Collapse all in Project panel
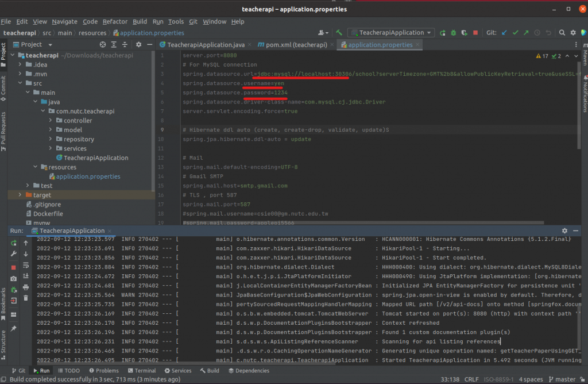The image size is (588, 384). [x=125, y=44]
